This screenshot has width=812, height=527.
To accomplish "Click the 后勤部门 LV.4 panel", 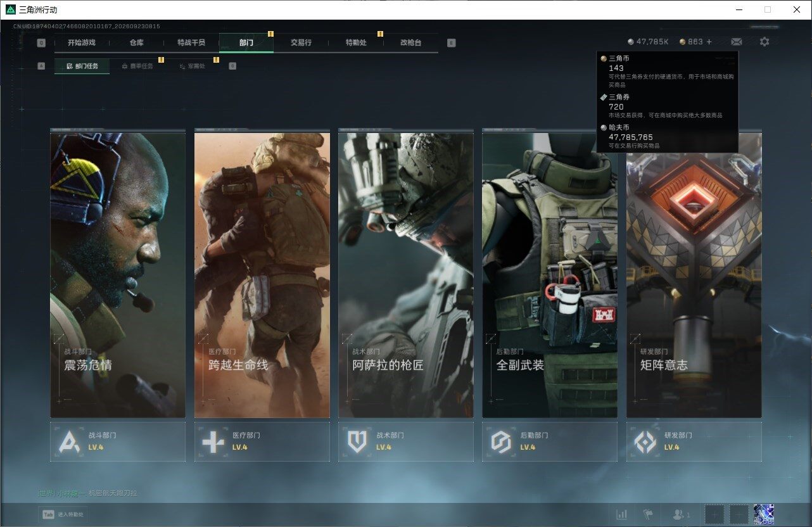I will [550, 441].
